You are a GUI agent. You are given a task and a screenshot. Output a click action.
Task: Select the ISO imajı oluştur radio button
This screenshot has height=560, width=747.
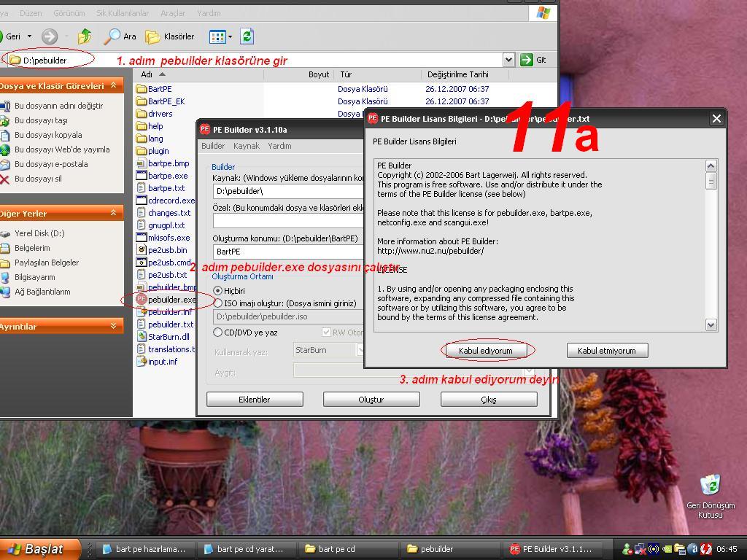point(217,303)
